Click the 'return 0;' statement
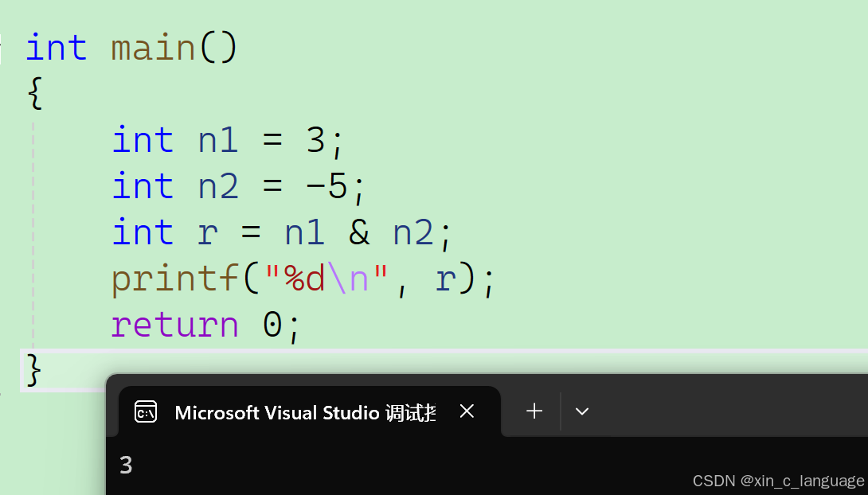This screenshot has width=868, height=495. pyautogui.click(x=205, y=325)
